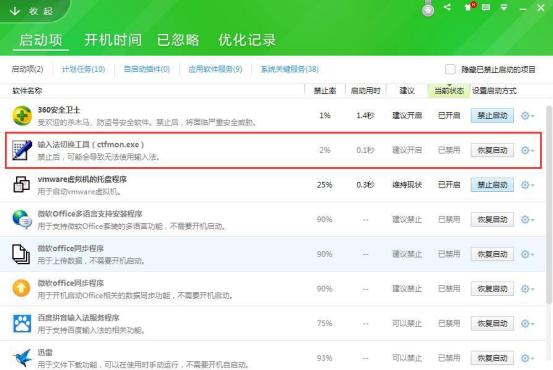Click the 25% disable rate of vmware
The width and height of the screenshot is (553, 370).
click(x=324, y=185)
